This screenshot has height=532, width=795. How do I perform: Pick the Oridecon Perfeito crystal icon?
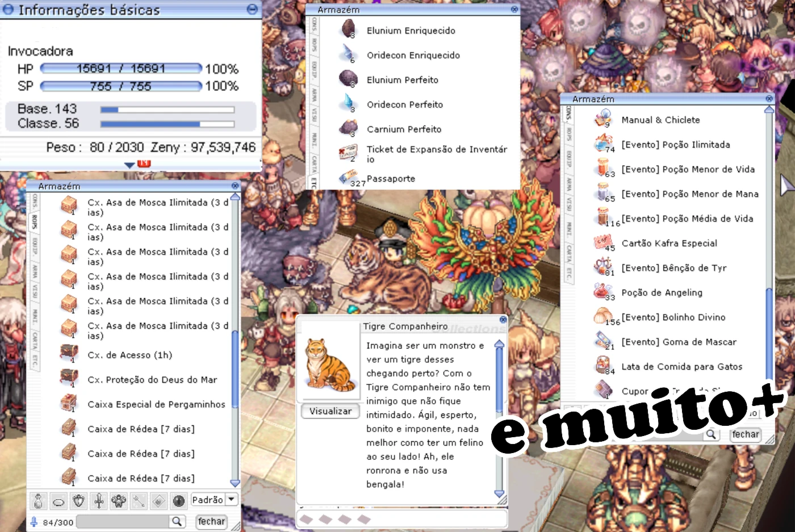(x=347, y=103)
